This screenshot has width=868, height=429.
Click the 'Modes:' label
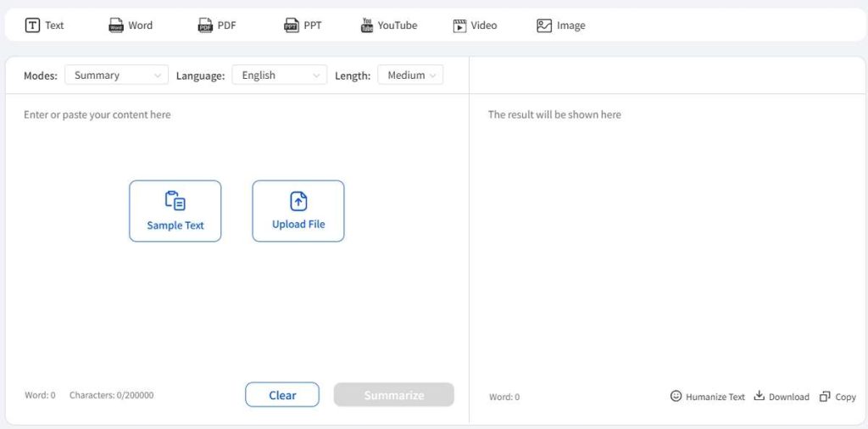point(41,75)
